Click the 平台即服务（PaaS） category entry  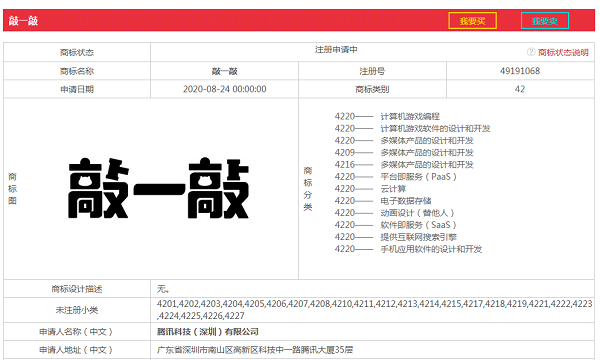[419, 177]
